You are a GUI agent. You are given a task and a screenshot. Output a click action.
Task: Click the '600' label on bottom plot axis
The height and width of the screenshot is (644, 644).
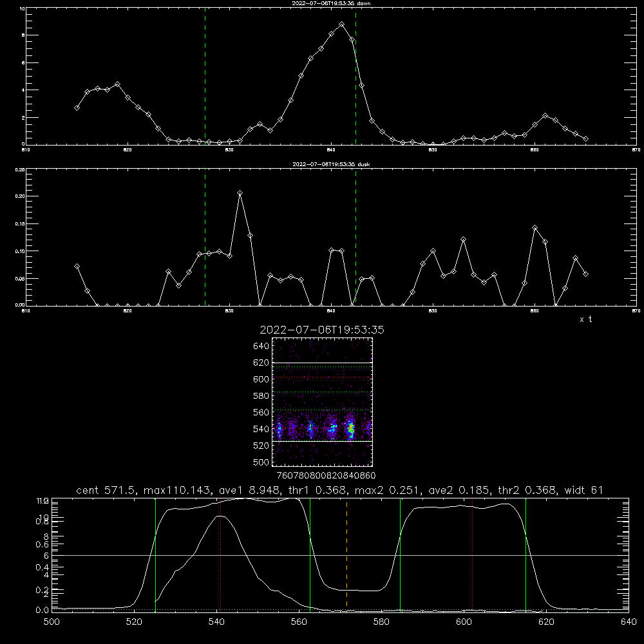[x=464, y=622]
